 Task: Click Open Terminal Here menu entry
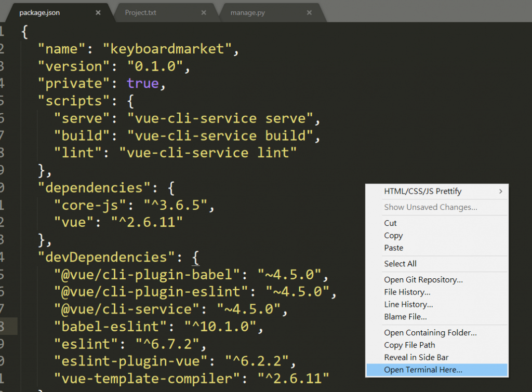(437, 370)
